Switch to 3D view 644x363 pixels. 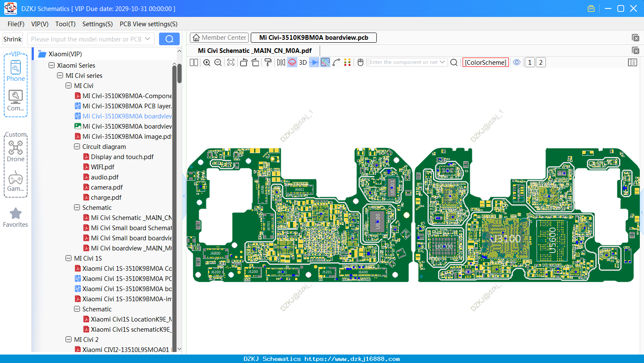tap(303, 63)
